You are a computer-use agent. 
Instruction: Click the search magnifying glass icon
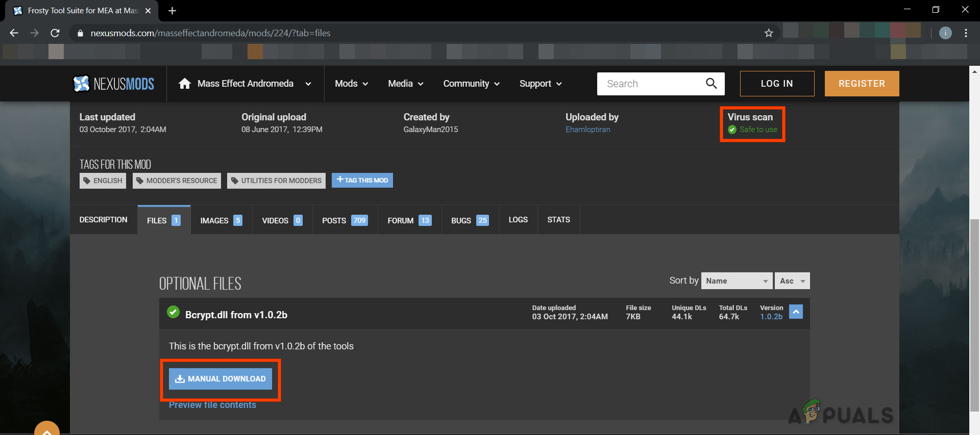pyautogui.click(x=711, y=84)
